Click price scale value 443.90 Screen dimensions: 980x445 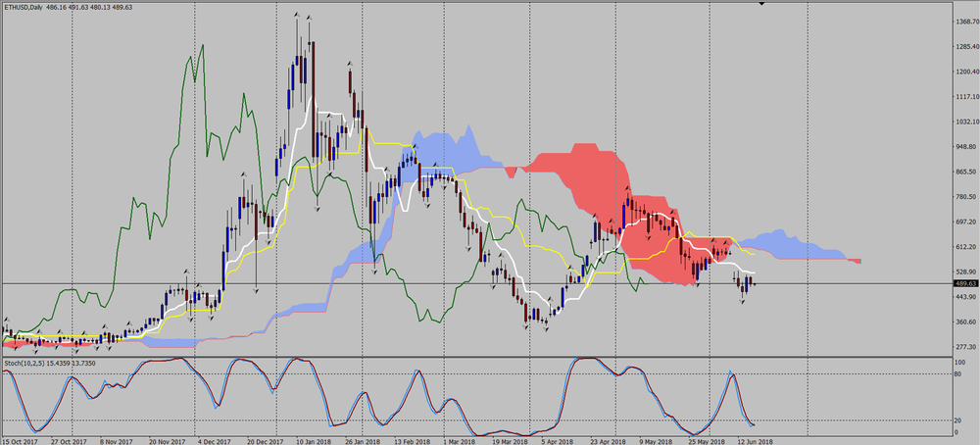pyautogui.click(x=966, y=297)
